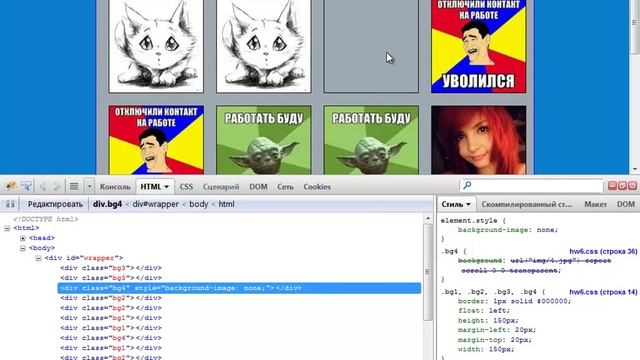Select the highlighted bg4 div with style attribute
The height and width of the screenshot is (360, 640).
pos(239,288)
